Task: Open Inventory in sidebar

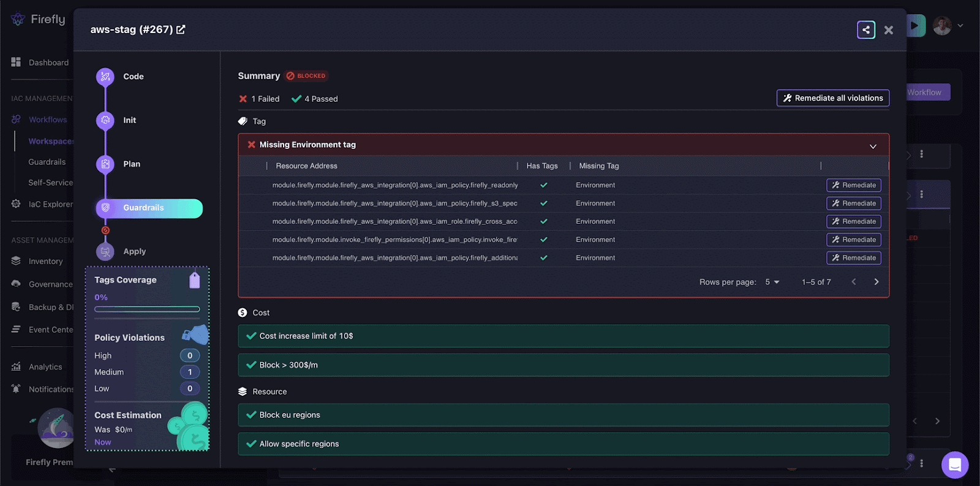Action: tap(38, 261)
